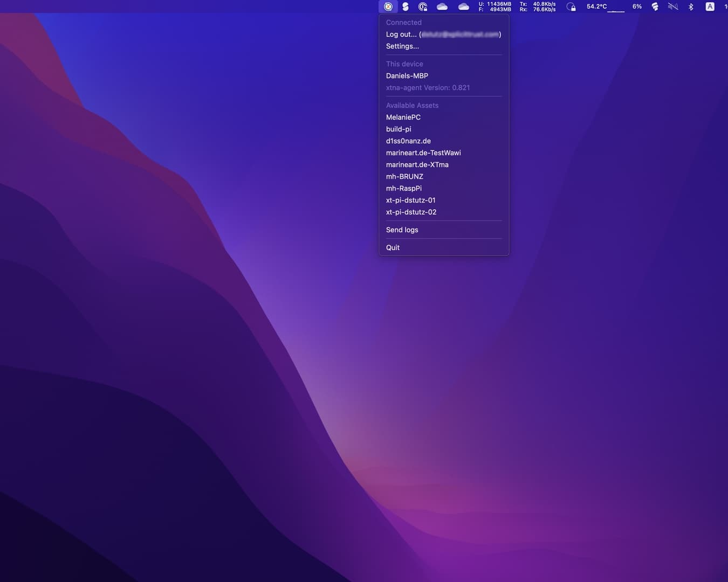Click the stacked-layers icon next to 6%
The image size is (728, 582).
[655, 6]
